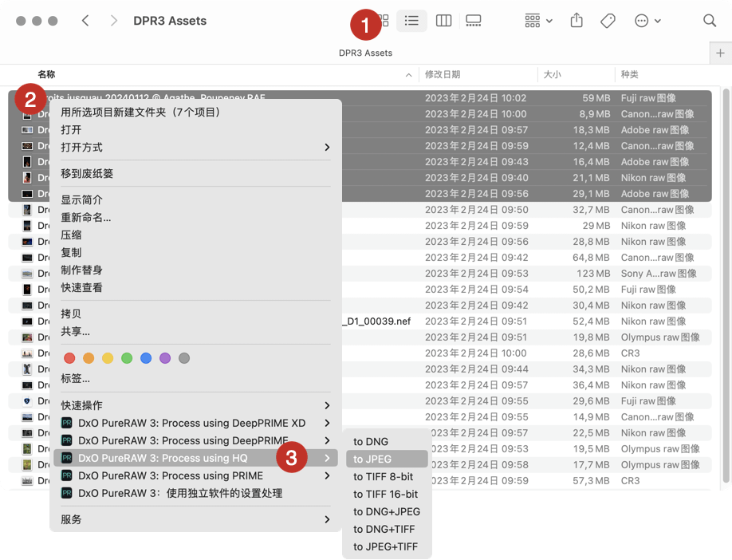Click the DPR3 Assets tab title
Viewport: 732px width, 560px height.
tap(365, 53)
